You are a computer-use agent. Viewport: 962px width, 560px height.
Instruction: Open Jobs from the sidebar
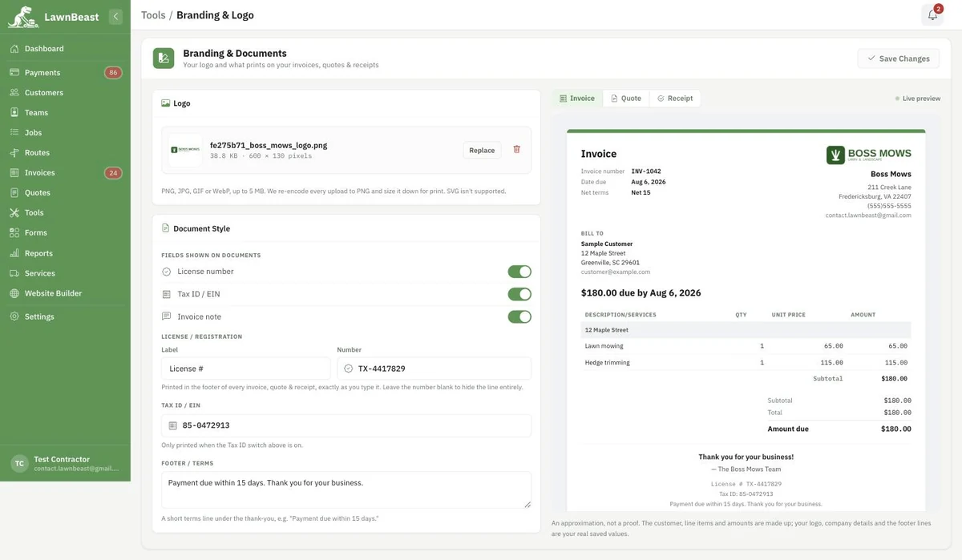pyautogui.click(x=65, y=133)
